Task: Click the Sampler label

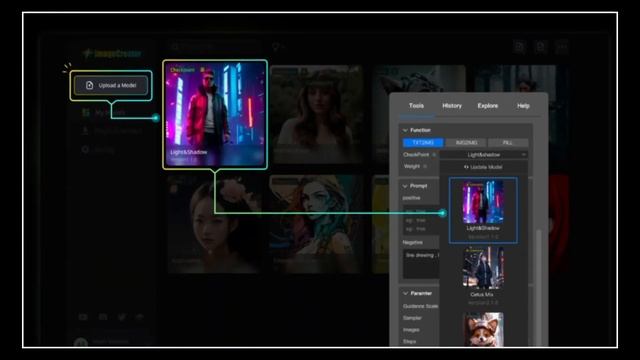Action: click(412, 318)
